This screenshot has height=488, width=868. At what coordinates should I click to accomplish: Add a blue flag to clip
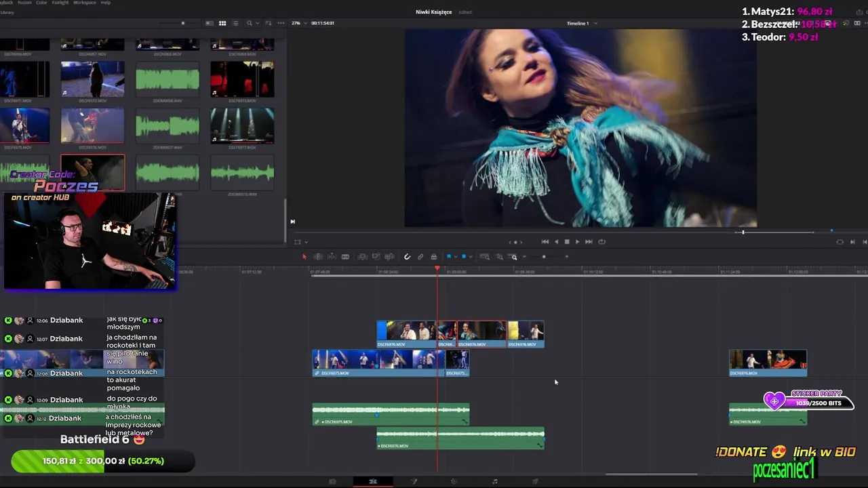click(449, 257)
